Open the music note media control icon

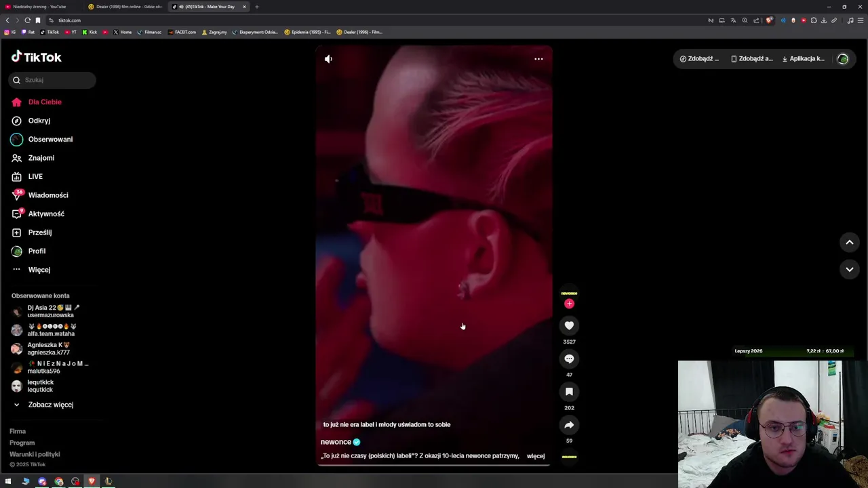point(850,20)
